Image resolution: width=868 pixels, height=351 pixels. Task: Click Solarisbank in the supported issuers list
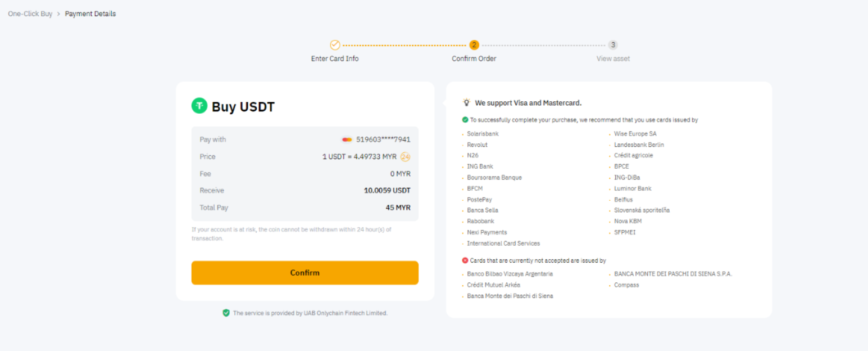tap(482, 133)
